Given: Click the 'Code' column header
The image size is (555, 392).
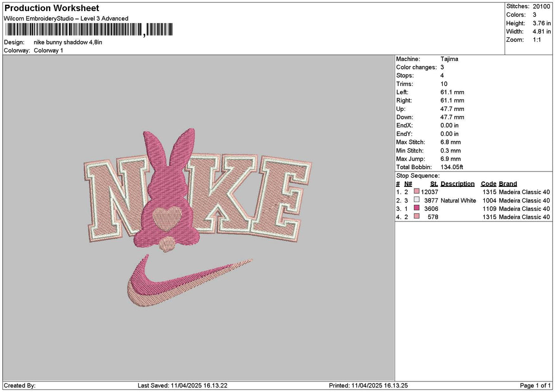Looking at the screenshot, I should click(488, 184).
